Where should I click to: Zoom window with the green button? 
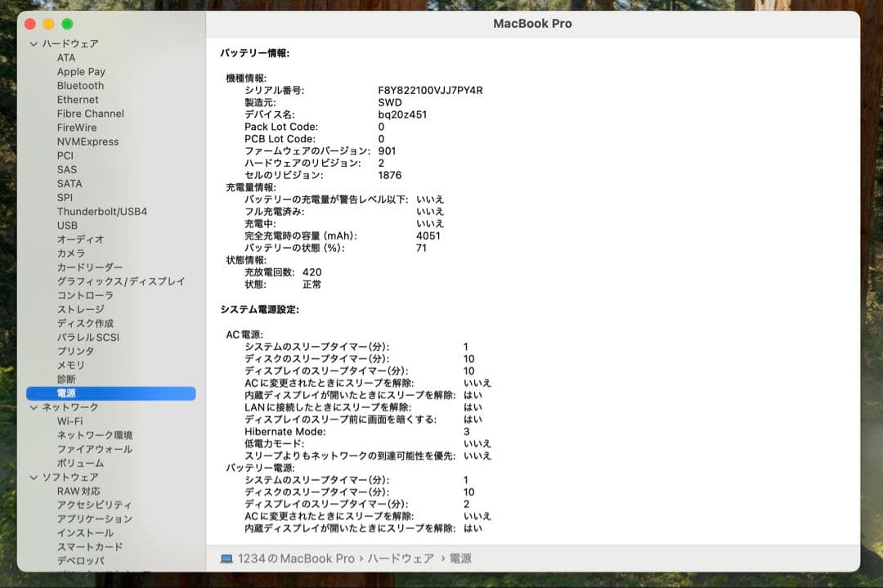click(67, 24)
